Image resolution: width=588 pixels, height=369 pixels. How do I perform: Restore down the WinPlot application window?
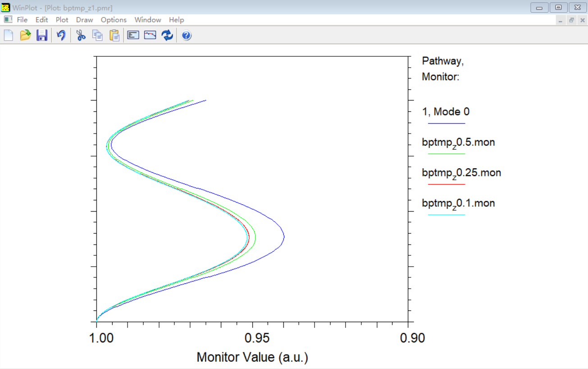[558, 7]
